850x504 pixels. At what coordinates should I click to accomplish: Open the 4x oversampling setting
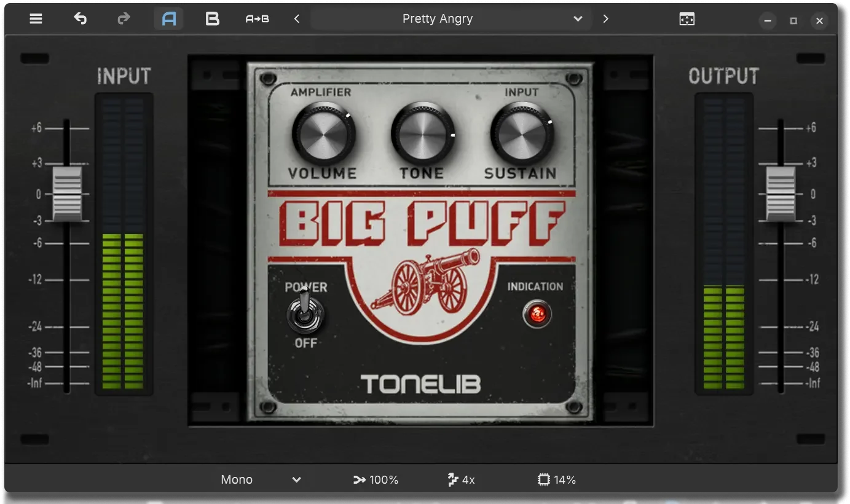[461, 480]
